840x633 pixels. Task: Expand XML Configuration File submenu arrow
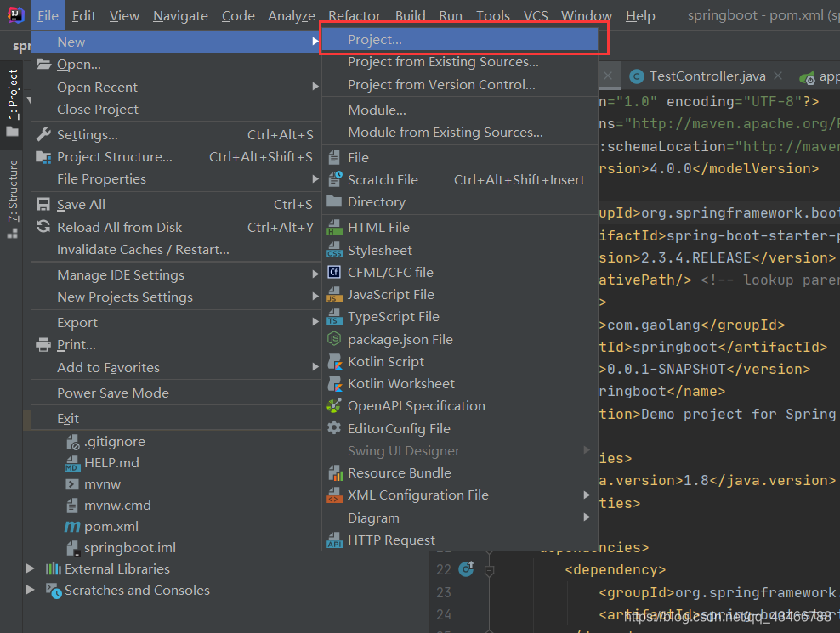[x=587, y=495]
